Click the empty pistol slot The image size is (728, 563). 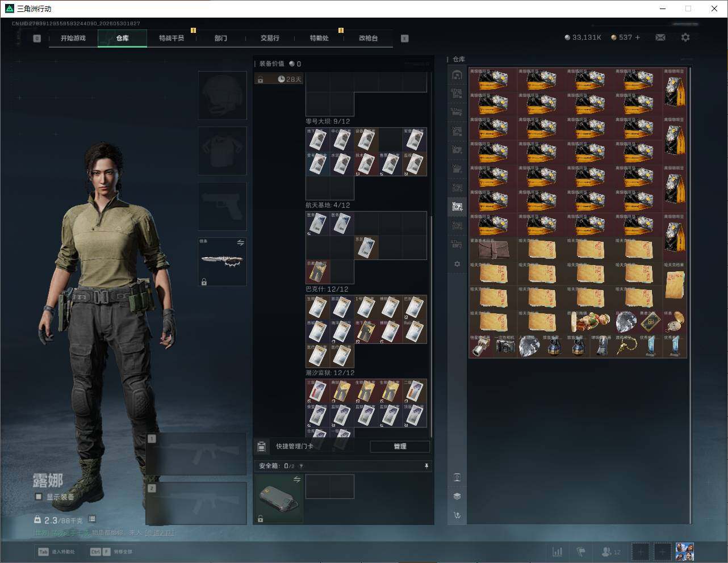(x=222, y=207)
